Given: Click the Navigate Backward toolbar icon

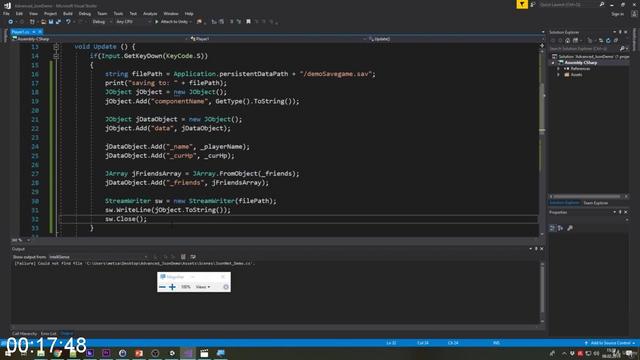Looking at the screenshot, I should pyautogui.click(x=11, y=22).
